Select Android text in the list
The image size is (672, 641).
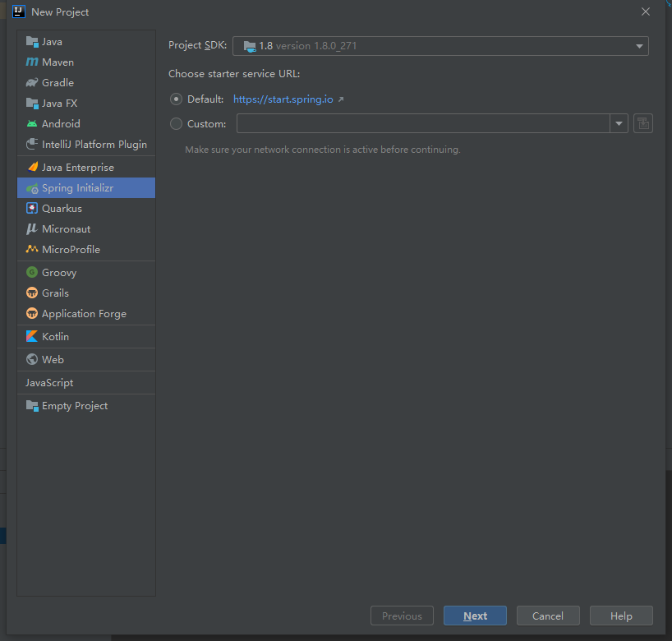(62, 124)
